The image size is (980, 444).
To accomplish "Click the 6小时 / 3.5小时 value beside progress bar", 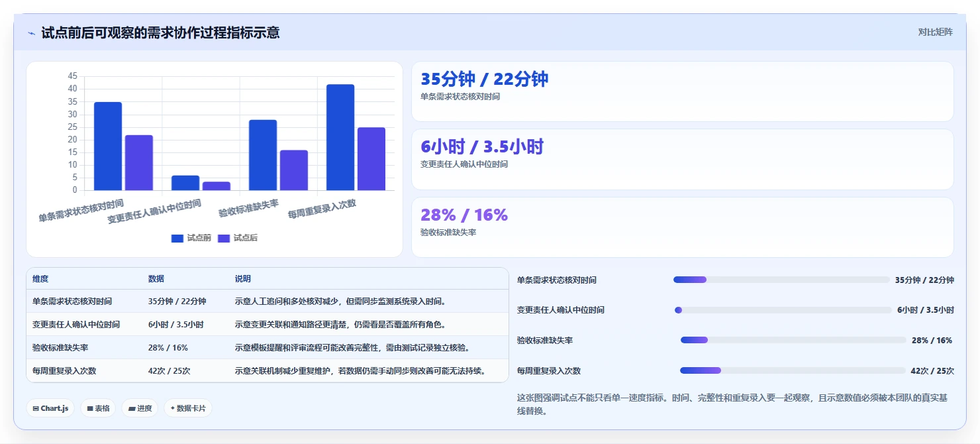I will [x=926, y=310].
